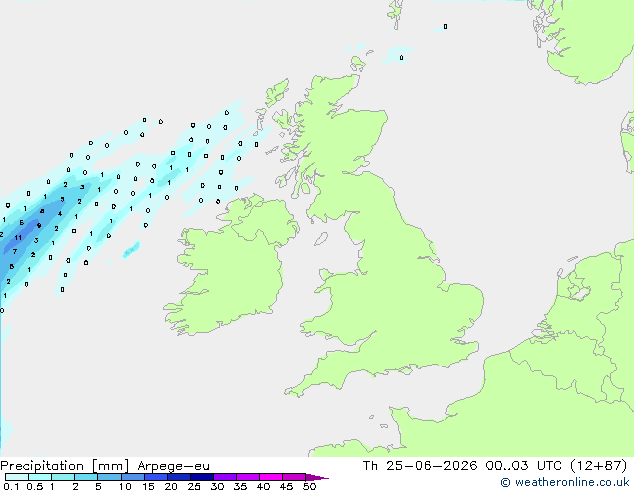Image resolution: width=634 pixels, height=490 pixels.
Task: Click the "Th 25-06-2026" date text
Action: pyautogui.click(x=420, y=465)
